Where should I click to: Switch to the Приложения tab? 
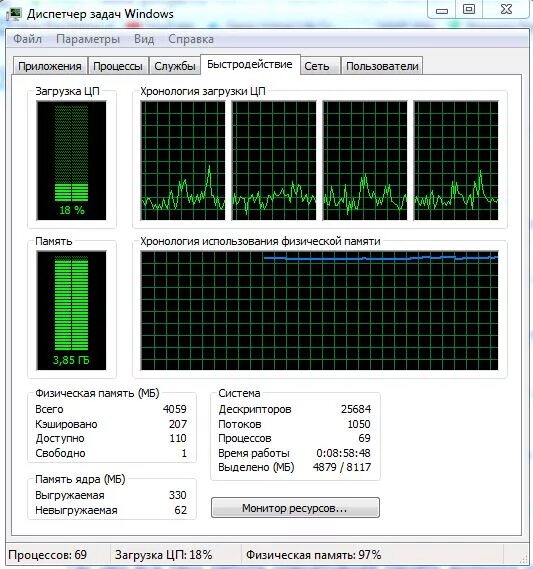[x=50, y=66]
